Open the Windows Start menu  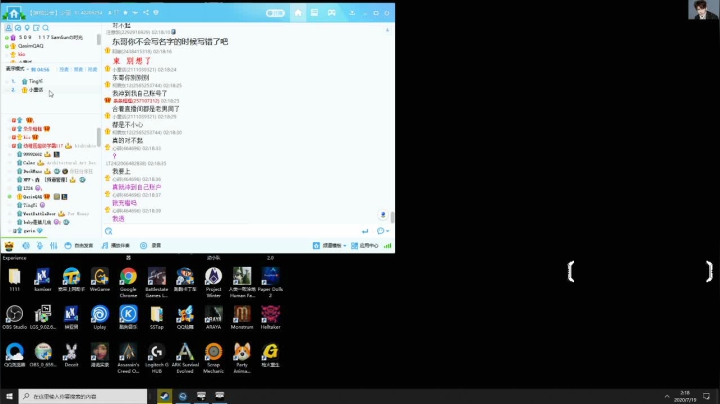(9, 396)
